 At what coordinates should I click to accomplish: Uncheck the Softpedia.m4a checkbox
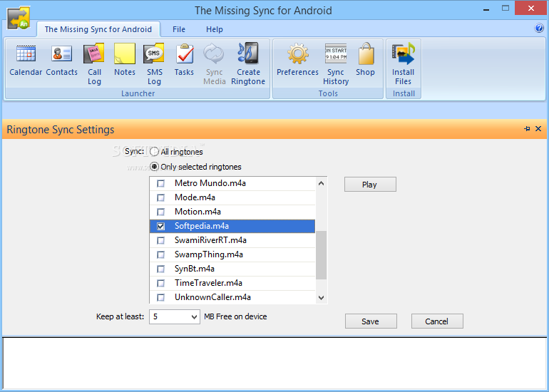(160, 226)
